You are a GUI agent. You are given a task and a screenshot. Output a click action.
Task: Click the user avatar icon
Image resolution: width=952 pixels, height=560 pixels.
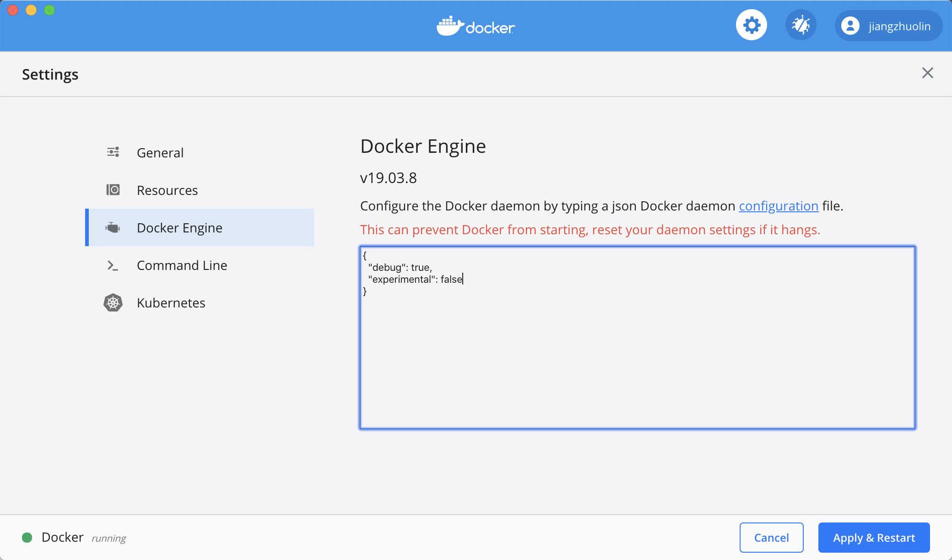[x=850, y=26]
